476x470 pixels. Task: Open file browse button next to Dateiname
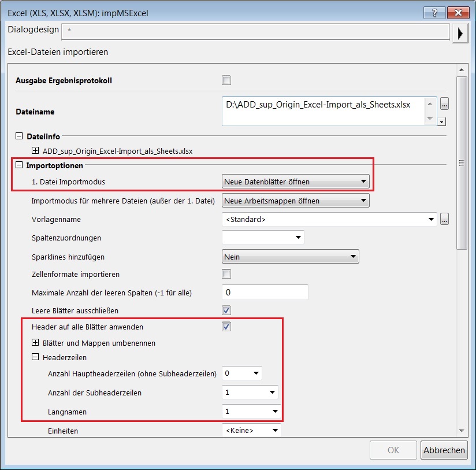click(x=444, y=103)
